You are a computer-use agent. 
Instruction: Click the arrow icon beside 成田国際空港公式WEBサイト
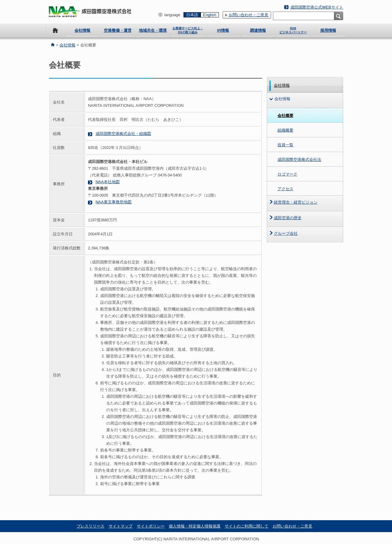[286, 7]
